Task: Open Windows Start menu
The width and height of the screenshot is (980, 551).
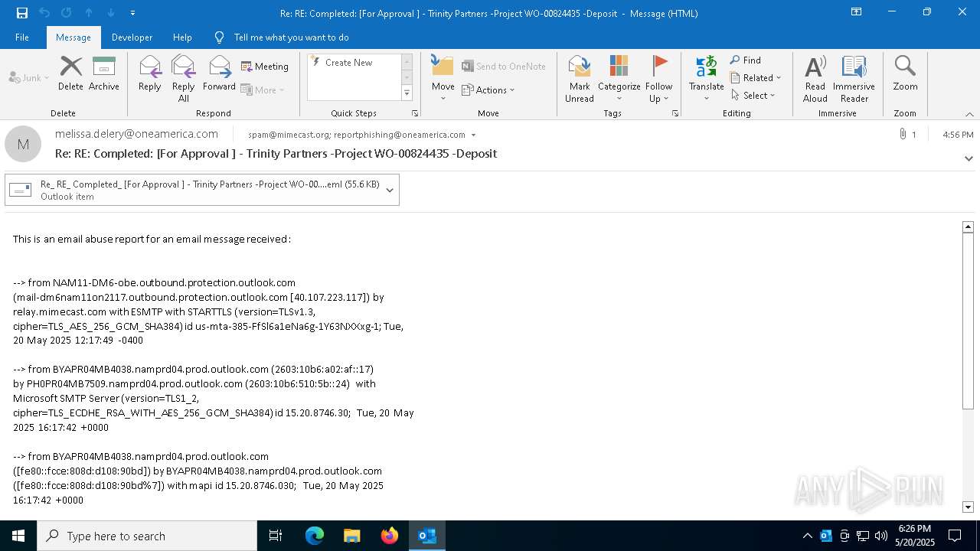Action: click(x=18, y=536)
